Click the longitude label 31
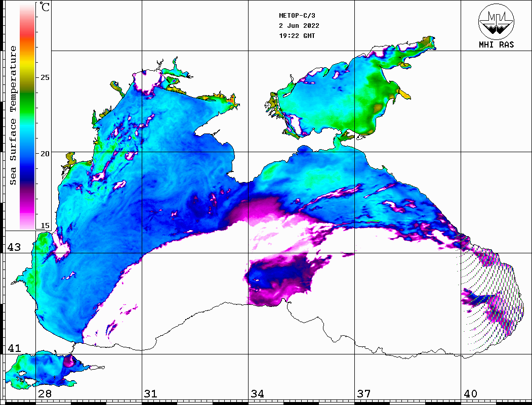532x405 pixels. click(x=151, y=393)
